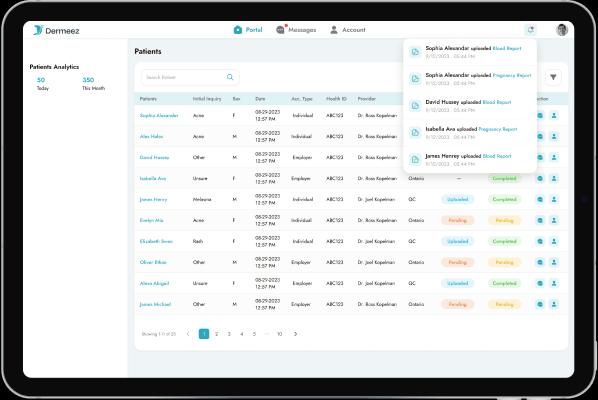
Task: Go to the Account tab
Action: tap(348, 30)
